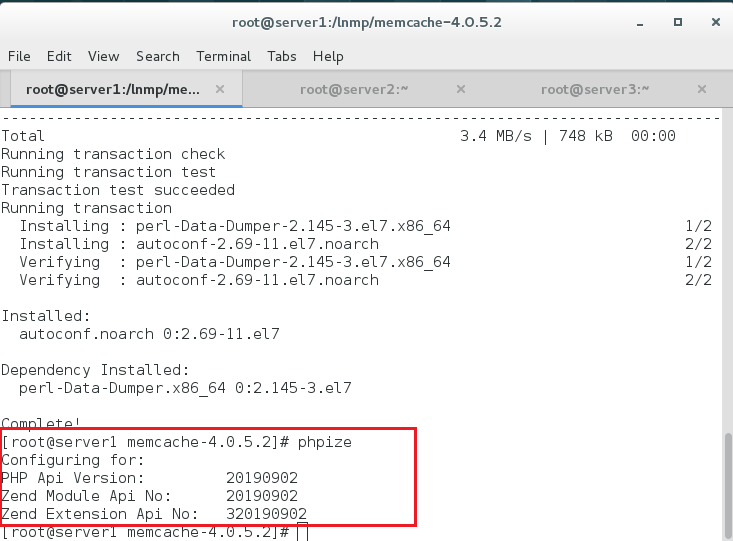Click 'Installing : perl-Data-Dumper' line
Viewport: 733px width, 541px height.
click(x=235, y=226)
